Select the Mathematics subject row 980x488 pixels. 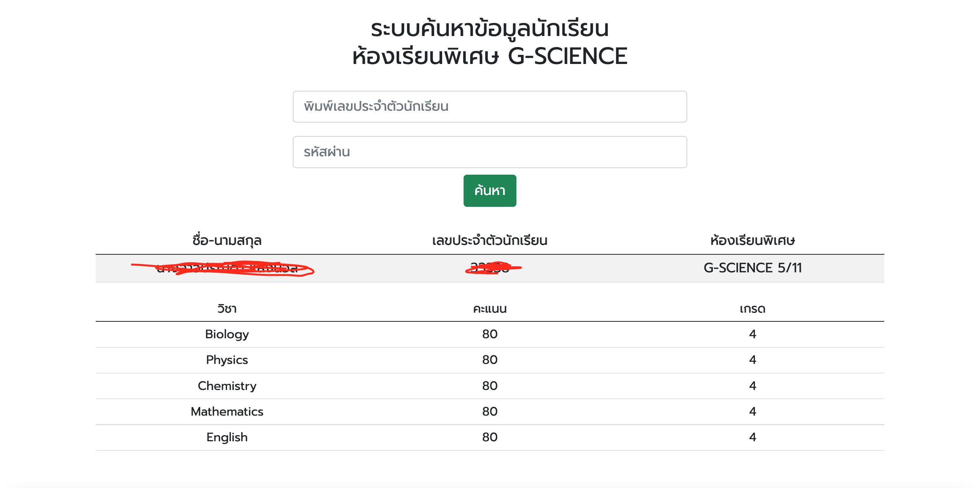point(227,411)
